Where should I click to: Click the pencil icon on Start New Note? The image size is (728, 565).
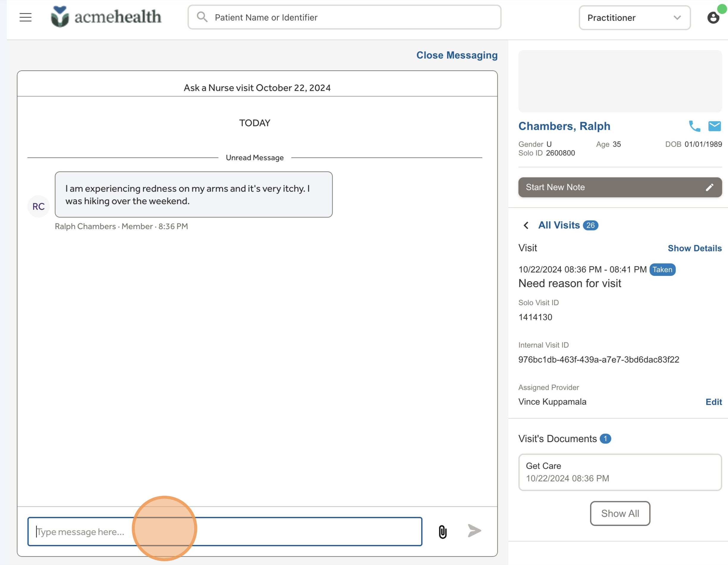click(709, 187)
